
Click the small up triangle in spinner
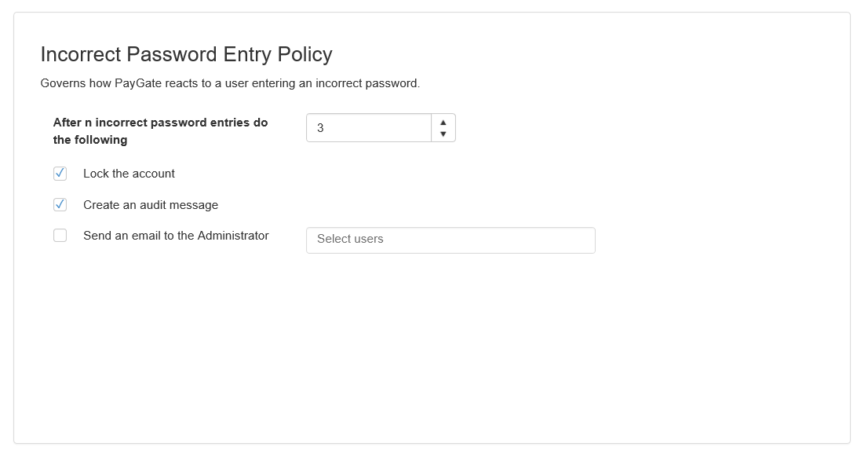[443, 123]
